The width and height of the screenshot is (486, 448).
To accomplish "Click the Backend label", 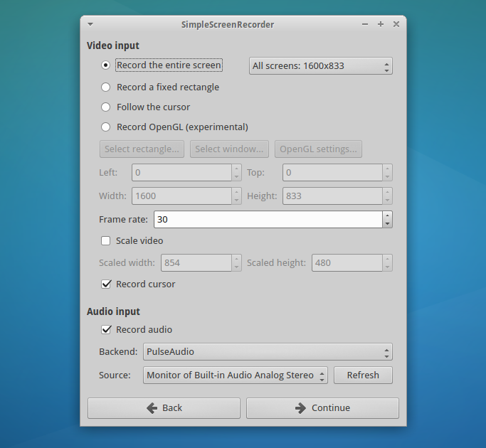I will 118,352.
